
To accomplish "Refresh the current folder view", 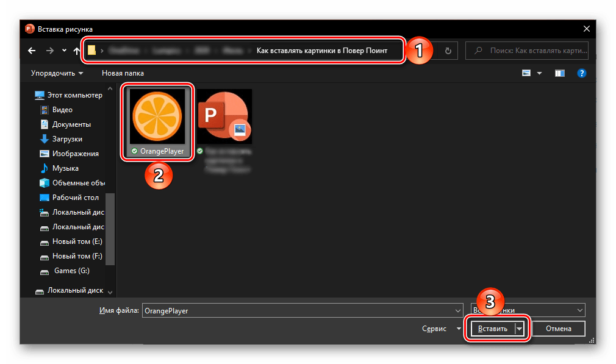I will coord(449,51).
